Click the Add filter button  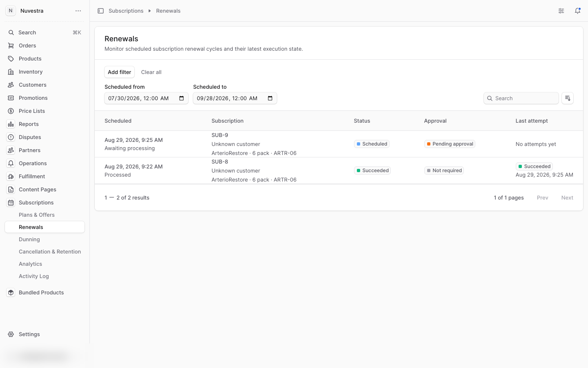point(119,72)
